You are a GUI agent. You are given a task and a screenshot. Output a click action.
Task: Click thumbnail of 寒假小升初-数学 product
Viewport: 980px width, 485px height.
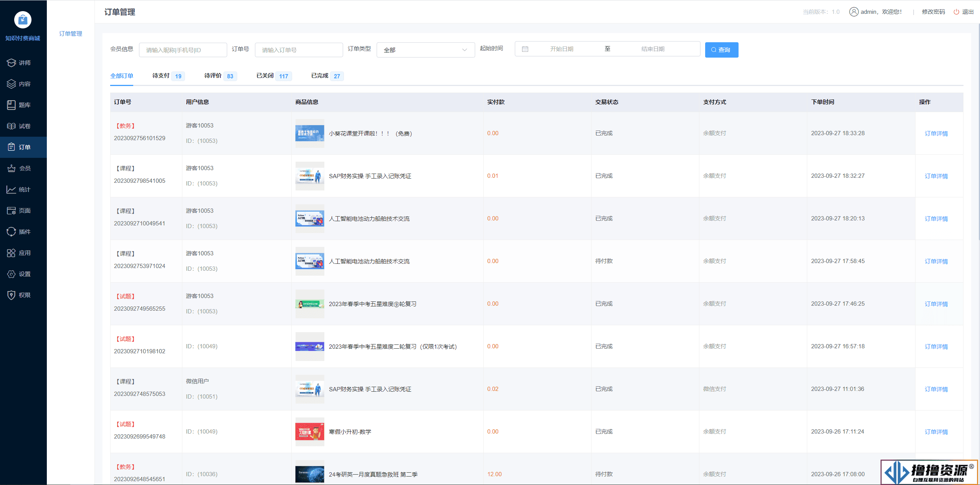[x=310, y=432]
